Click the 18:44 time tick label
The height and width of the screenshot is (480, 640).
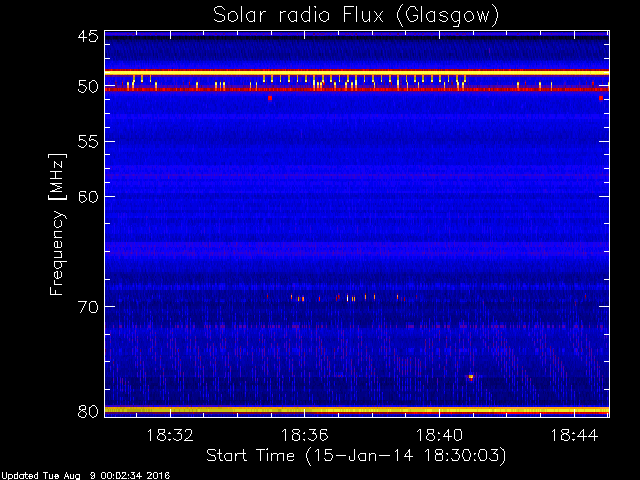(574, 435)
